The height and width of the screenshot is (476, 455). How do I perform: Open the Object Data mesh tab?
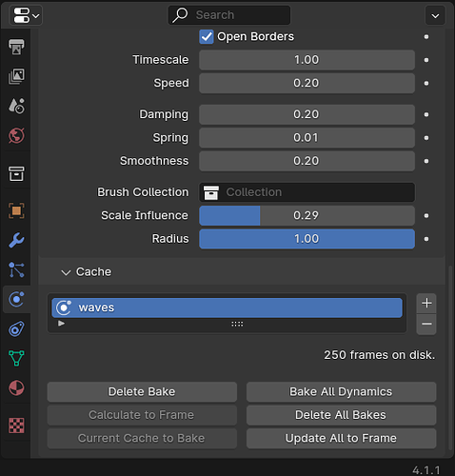(16, 358)
